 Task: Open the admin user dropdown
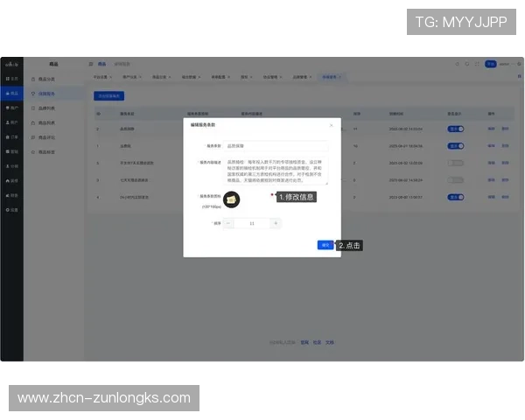click(x=505, y=64)
